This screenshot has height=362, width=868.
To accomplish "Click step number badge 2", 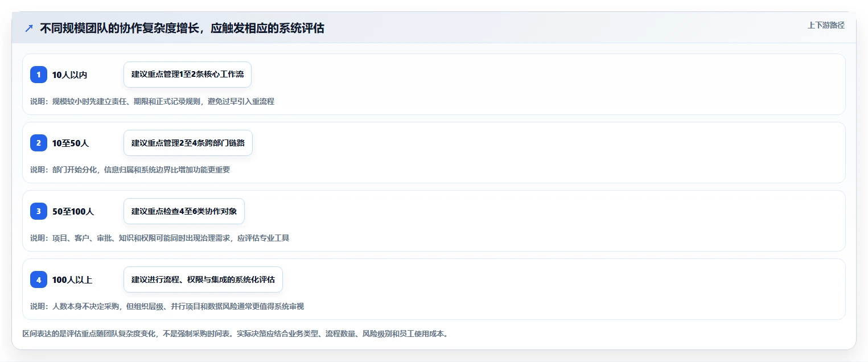I will [39, 143].
